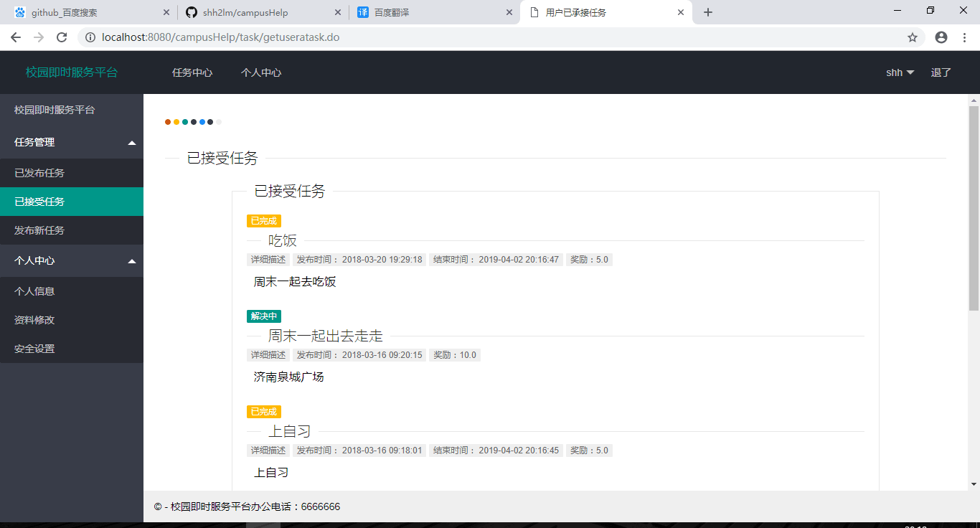980x528 pixels.
Task: Click the GitHub logo on shh2lm/campusHelp tab
Action: (x=189, y=11)
